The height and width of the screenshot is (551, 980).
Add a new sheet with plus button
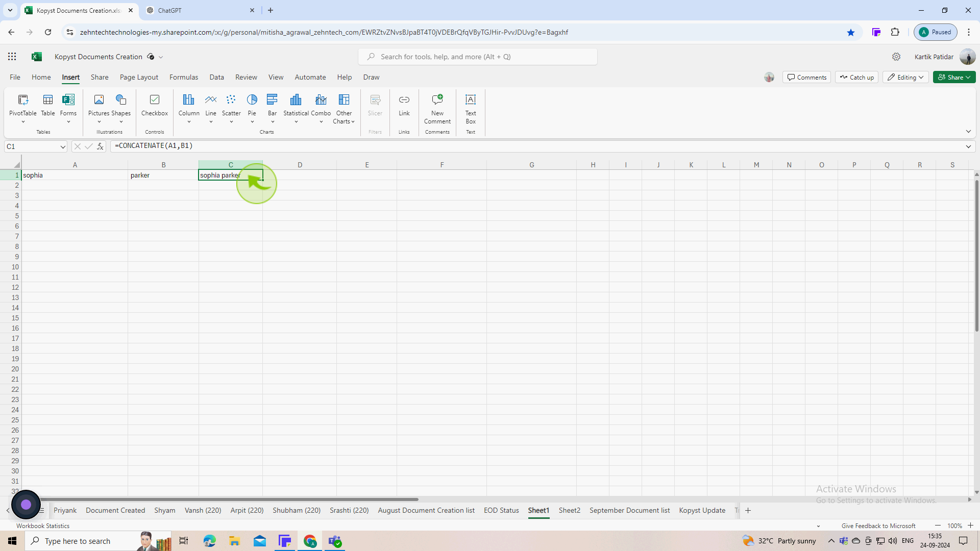pos(748,510)
